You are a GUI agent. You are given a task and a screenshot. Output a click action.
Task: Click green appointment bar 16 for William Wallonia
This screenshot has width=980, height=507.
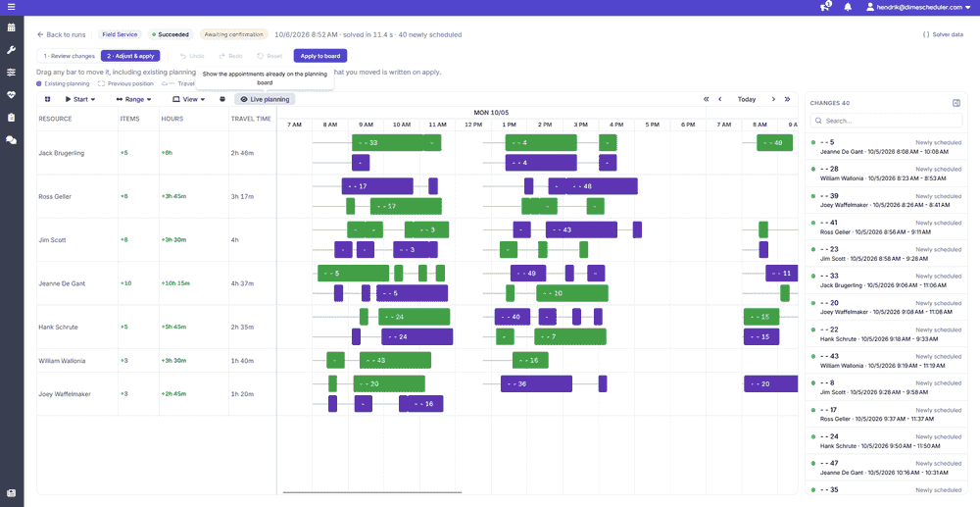click(530, 360)
